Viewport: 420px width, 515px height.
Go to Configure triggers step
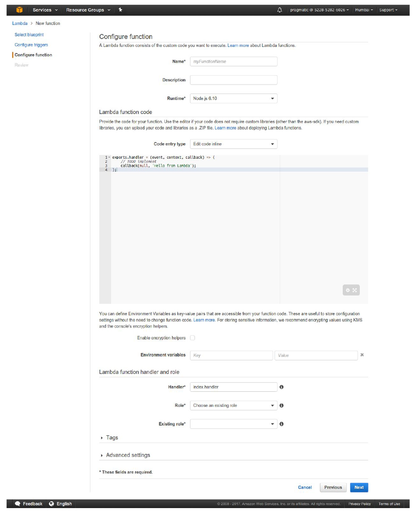[31, 45]
